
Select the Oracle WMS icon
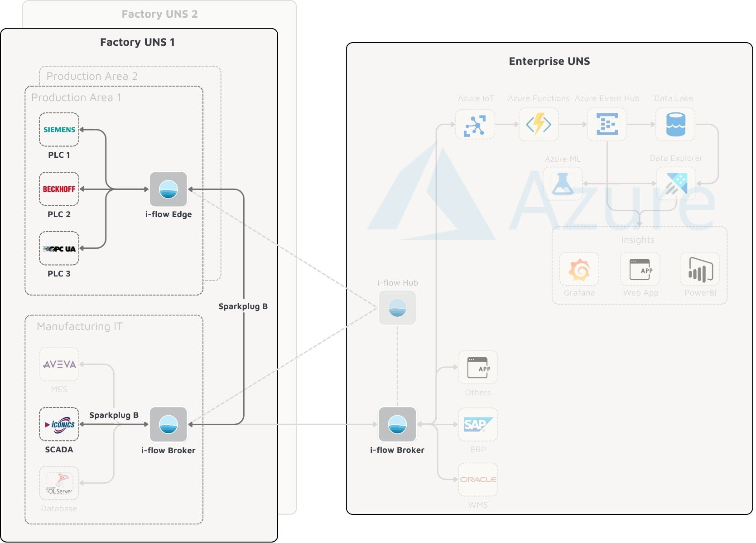pos(478,480)
